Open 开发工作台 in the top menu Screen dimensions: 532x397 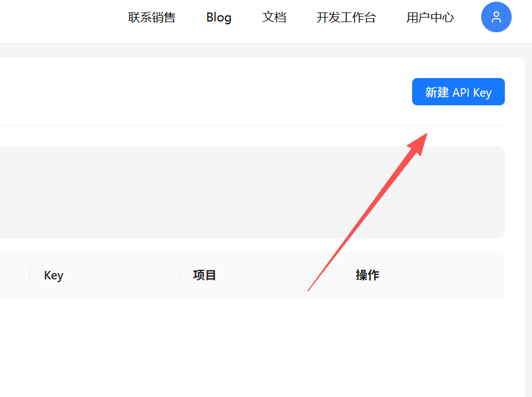coord(347,18)
